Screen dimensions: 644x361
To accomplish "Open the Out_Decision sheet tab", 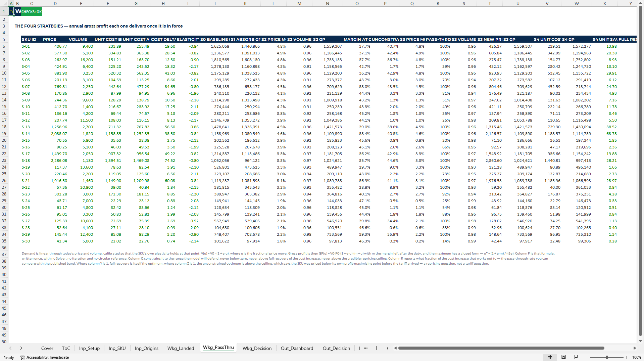I will click(x=336, y=348).
